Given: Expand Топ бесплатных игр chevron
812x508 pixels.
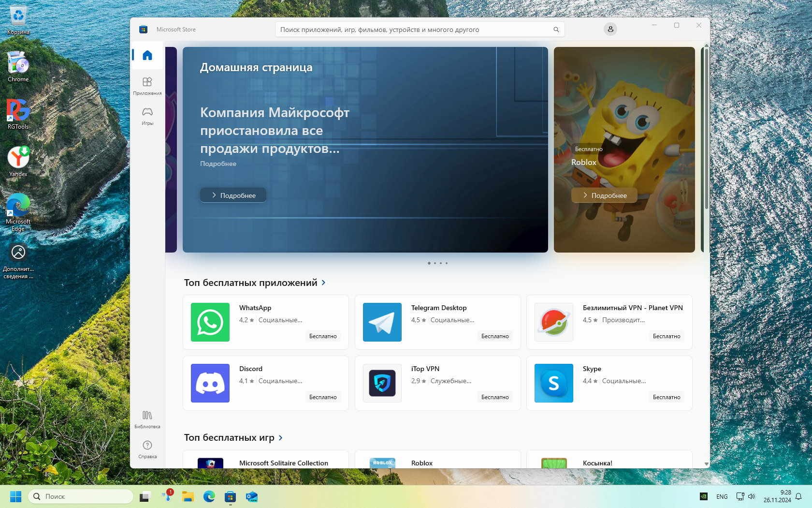Looking at the screenshot, I should coord(280,438).
